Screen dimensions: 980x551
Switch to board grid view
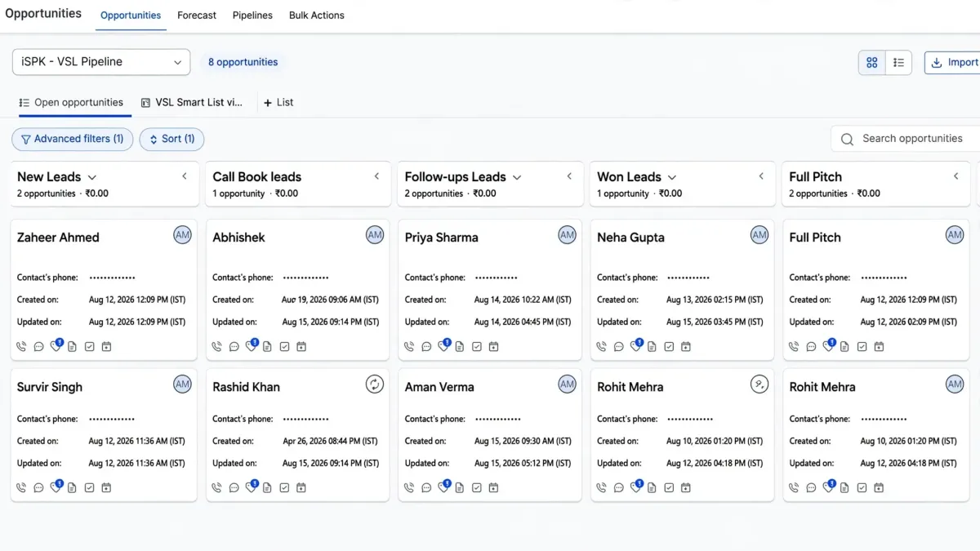coord(872,62)
